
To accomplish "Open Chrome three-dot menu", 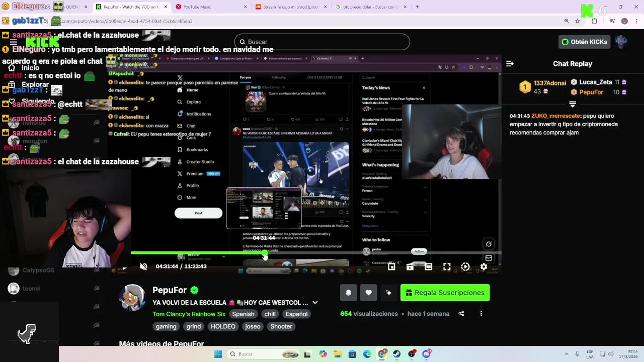I will pos(636,21).
